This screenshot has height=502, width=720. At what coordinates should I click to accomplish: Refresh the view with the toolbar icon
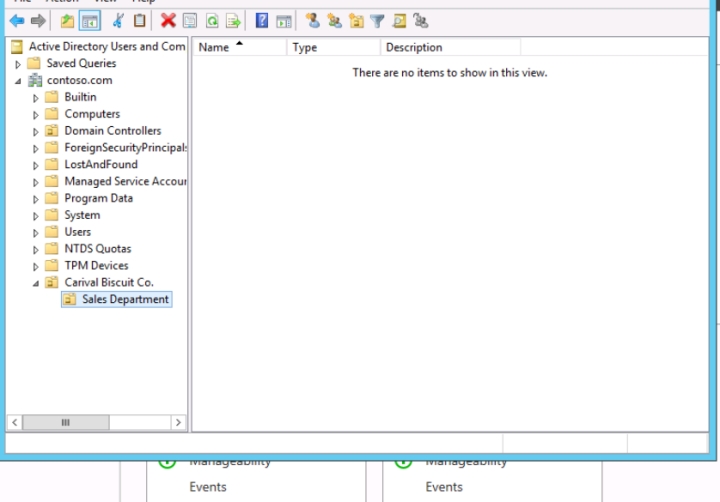(212, 21)
